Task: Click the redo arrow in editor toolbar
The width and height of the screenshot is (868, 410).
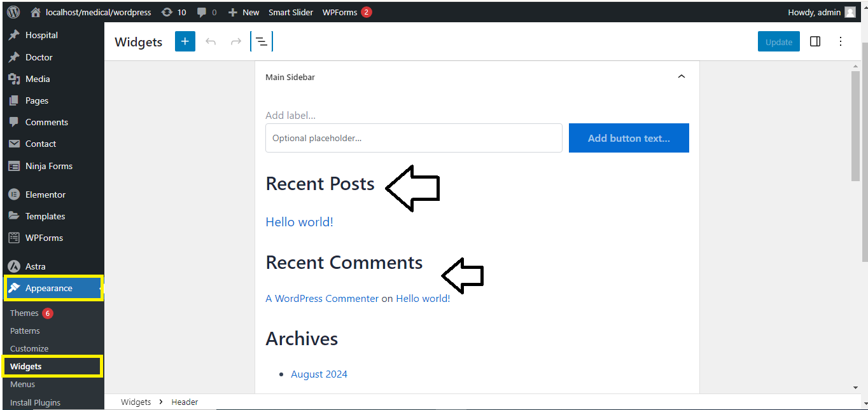Action: [x=236, y=42]
